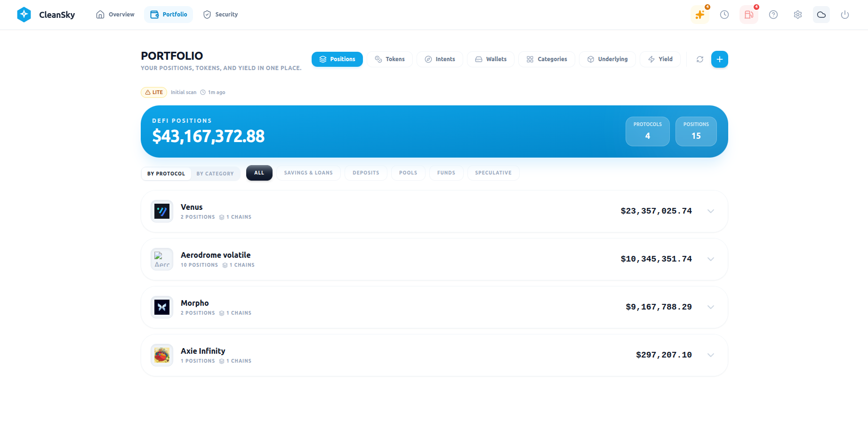Screen dimensions: 868x421
Task: Filter by Savings & Loans
Action: coord(308,173)
